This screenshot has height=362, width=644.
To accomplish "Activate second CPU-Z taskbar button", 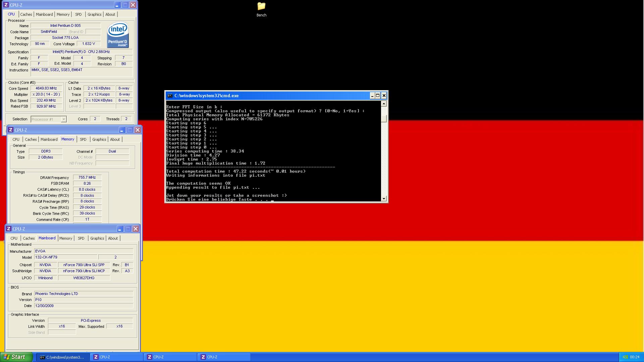I will 170,357.
